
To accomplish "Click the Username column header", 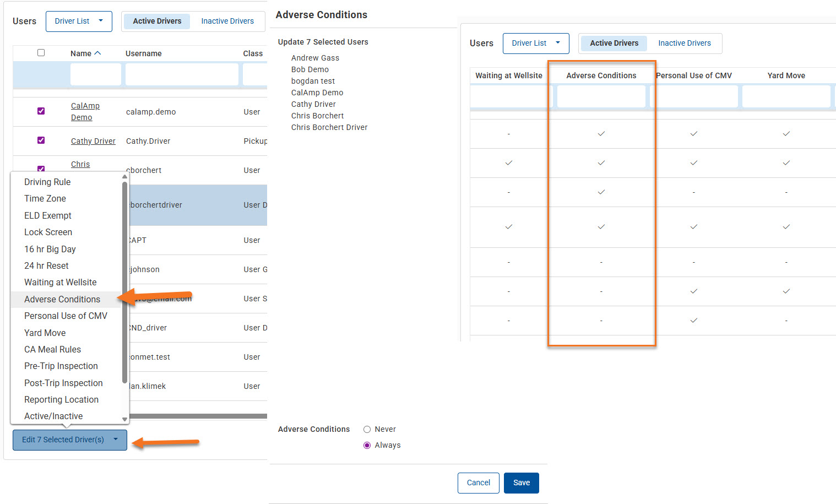I will (143, 53).
